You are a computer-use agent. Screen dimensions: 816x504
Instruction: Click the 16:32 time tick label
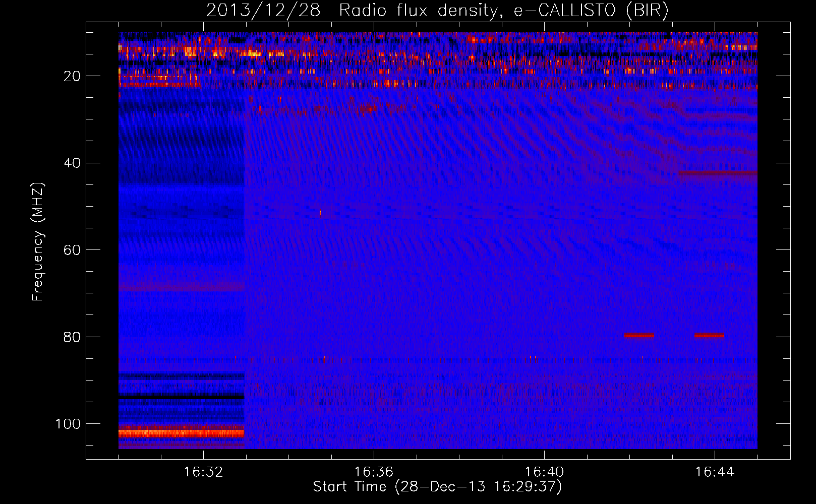click(x=203, y=472)
